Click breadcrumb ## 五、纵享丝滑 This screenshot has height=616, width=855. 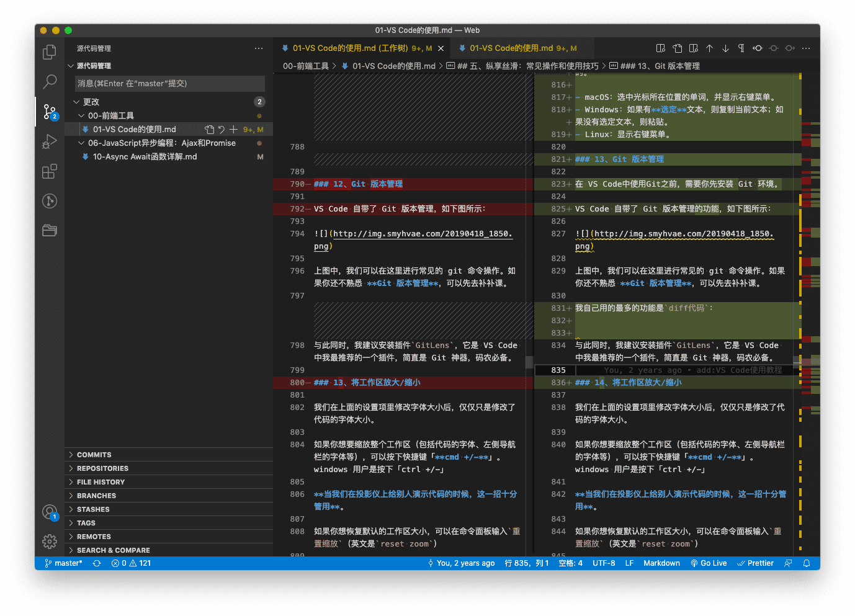pyautogui.click(x=522, y=66)
